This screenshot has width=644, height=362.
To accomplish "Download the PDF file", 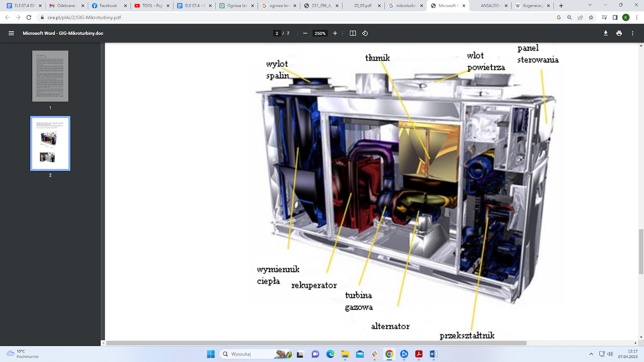I will point(605,33).
